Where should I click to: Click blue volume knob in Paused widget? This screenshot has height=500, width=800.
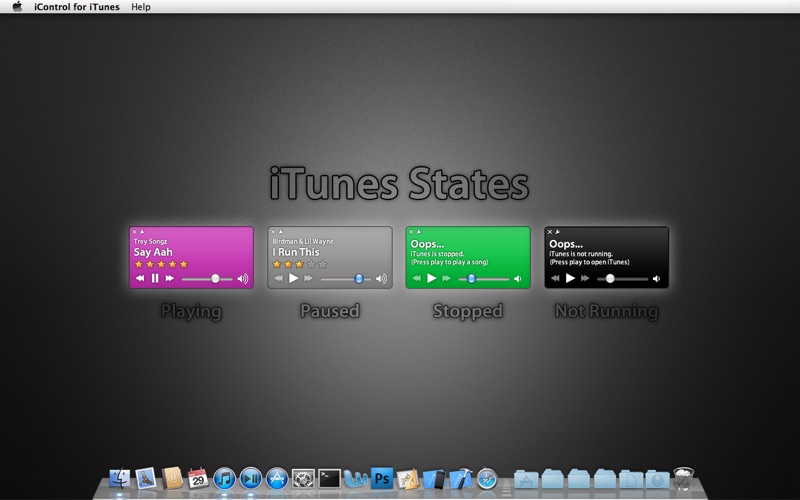tap(359, 279)
